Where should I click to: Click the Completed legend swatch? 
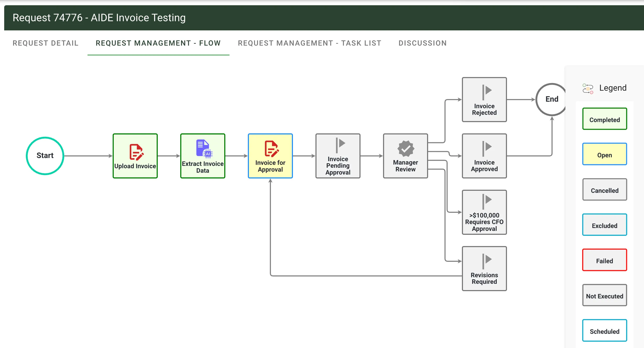click(x=605, y=119)
